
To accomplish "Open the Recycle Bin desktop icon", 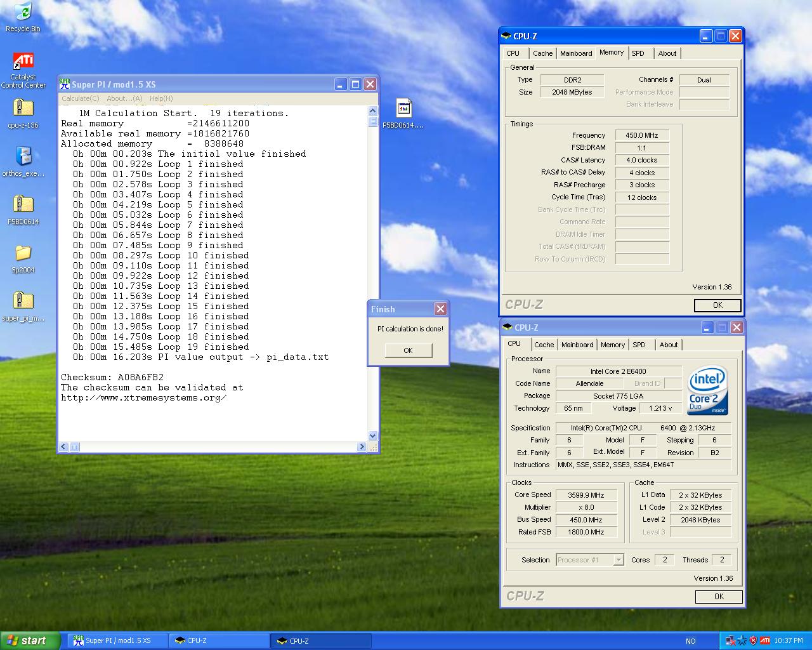I will pos(23,17).
